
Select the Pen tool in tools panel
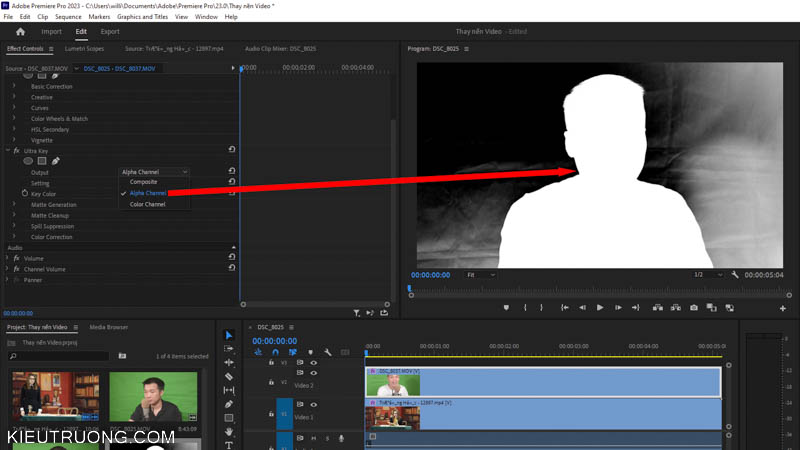tap(229, 404)
